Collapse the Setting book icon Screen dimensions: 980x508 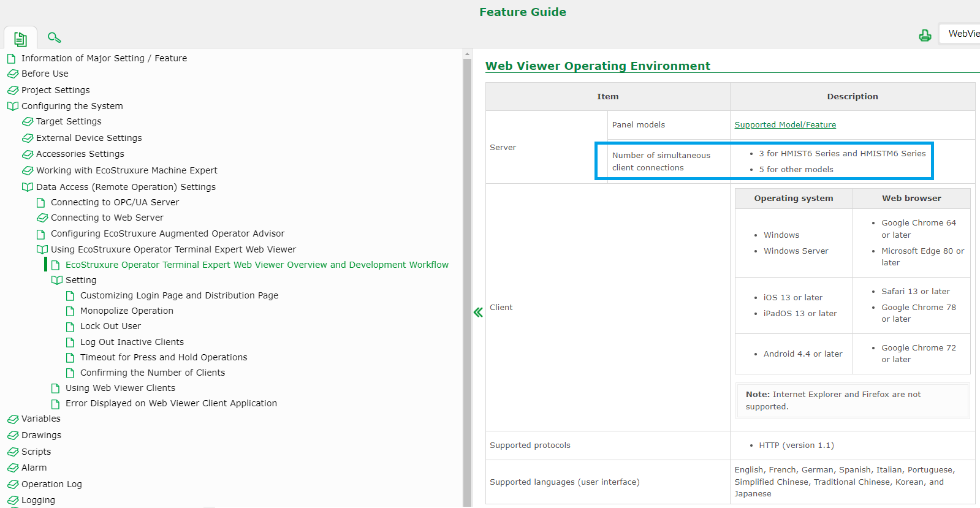[x=57, y=280]
